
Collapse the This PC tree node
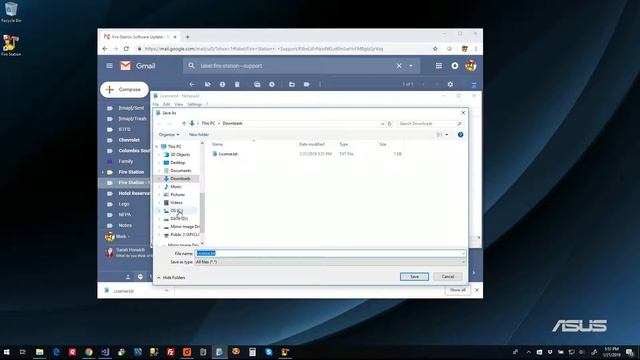pos(157,147)
